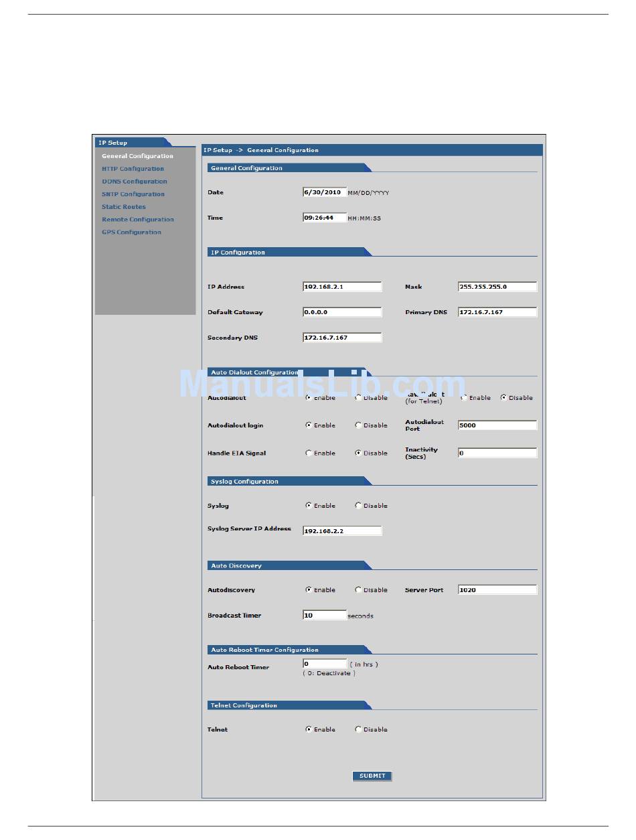
Task: Open SNTP Configuration from the sidebar
Action: (133, 194)
